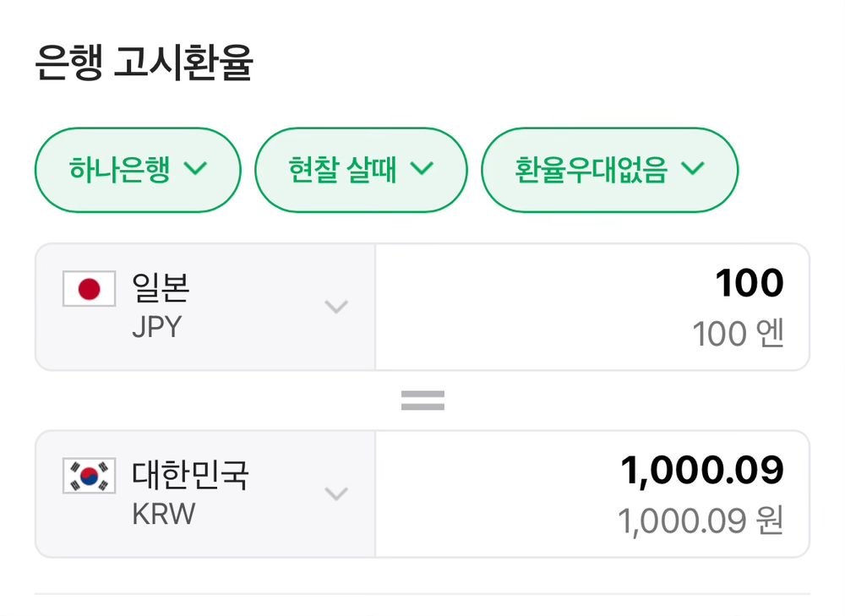Expand the 대한민국 KRW currency chevron
Screen dimensions: 845x616
(336, 493)
